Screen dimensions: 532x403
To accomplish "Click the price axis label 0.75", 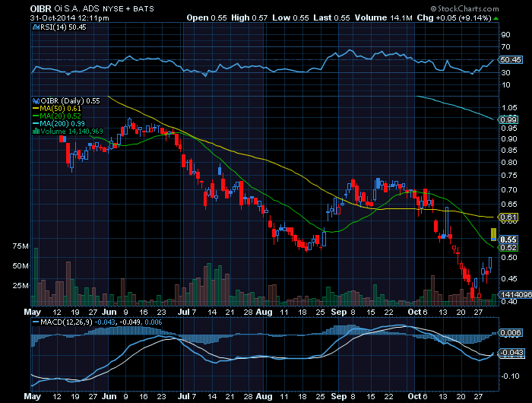I will (509, 176).
